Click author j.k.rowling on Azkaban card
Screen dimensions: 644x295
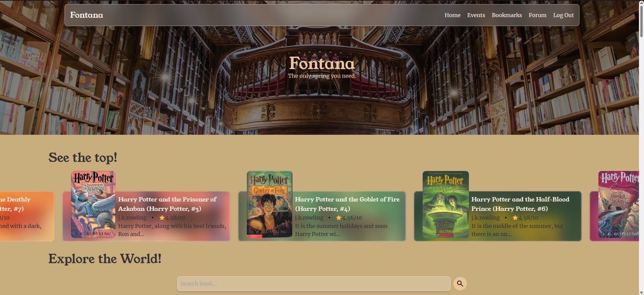click(132, 218)
